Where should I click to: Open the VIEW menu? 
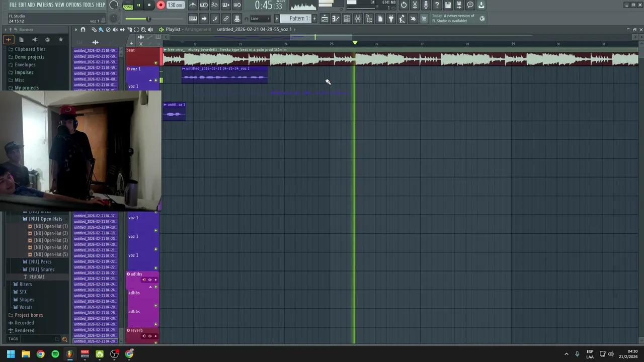tap(59, 5)
